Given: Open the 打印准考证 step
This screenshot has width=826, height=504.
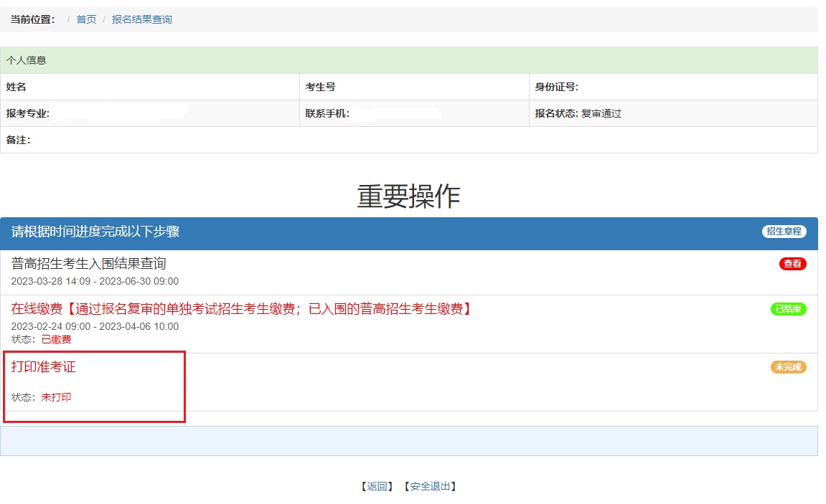Looking at the screenshot, I should click(43, 367).
